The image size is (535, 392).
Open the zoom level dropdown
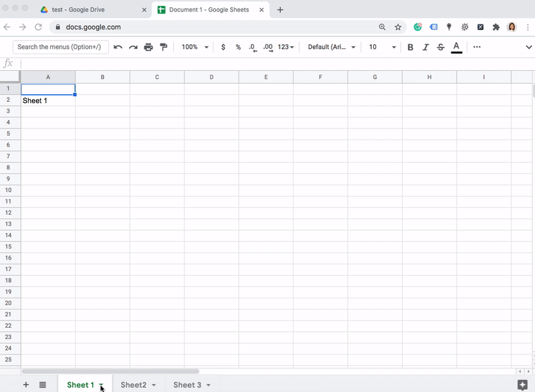point(193,47)
